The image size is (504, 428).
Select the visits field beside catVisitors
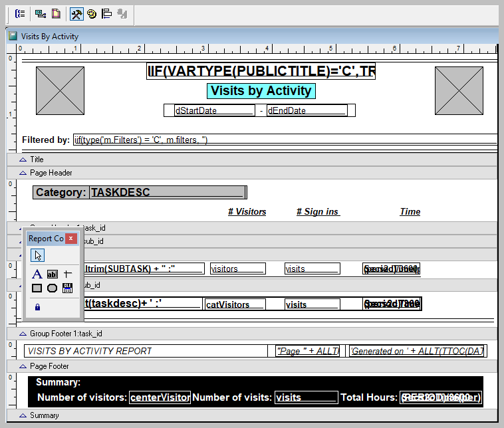[x=312, y=304]
